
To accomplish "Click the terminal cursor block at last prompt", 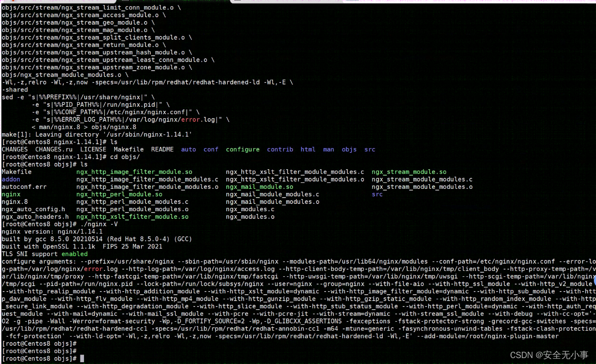I will (x=82, y=359).
